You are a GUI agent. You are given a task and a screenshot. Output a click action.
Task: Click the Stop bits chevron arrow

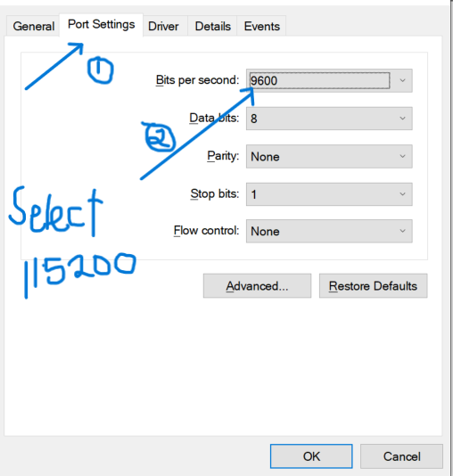[x=402, y=194]
